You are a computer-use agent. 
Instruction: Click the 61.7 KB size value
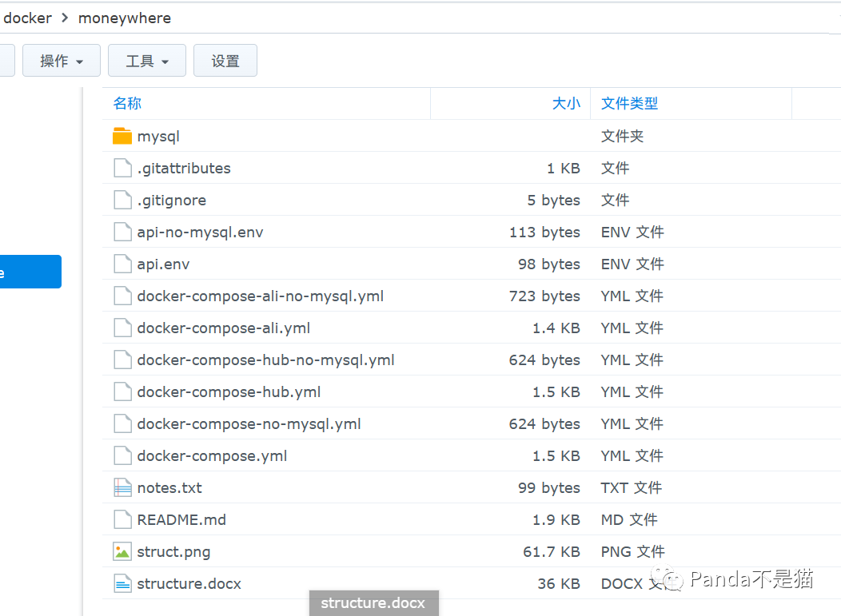[x=552, y=551]
